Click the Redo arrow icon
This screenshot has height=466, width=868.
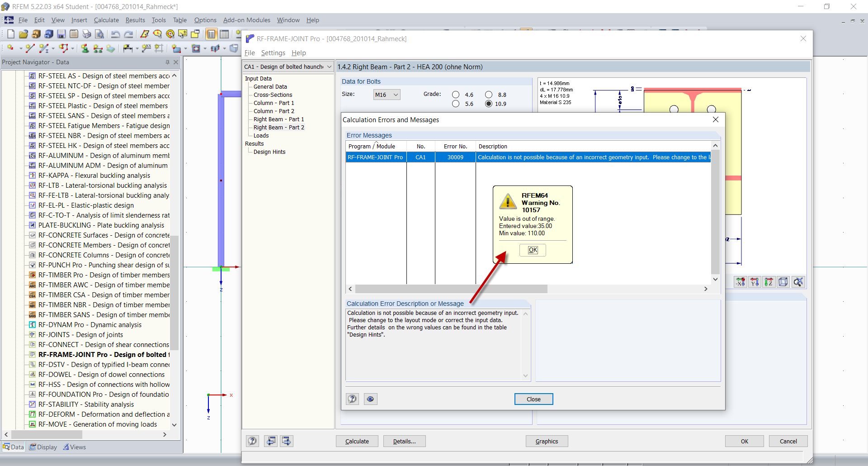coord(128,34)
